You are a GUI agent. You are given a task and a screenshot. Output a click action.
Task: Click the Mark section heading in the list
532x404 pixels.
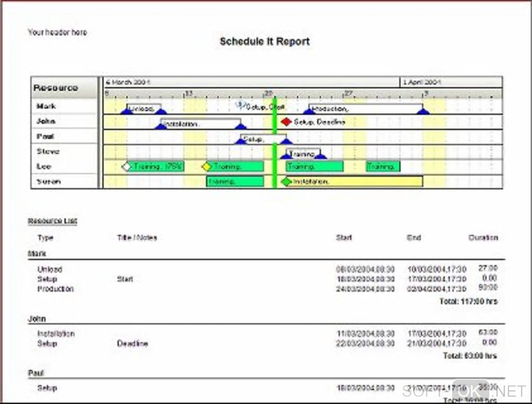37,254
